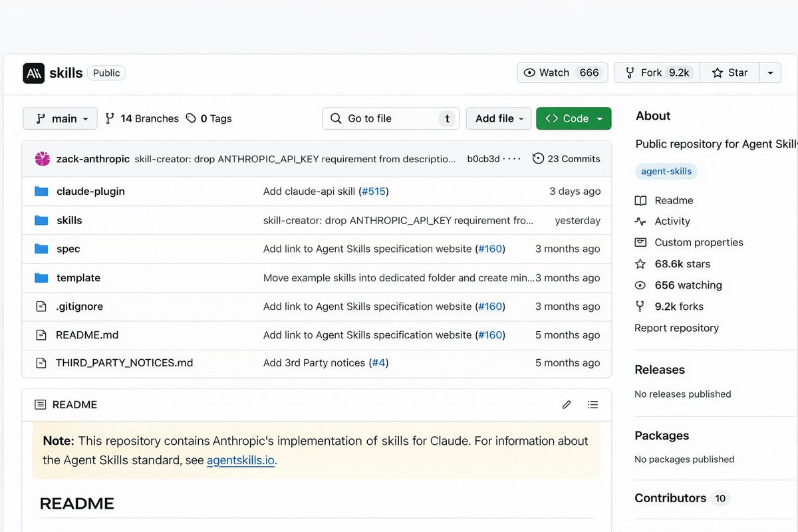Star the skills repository
The width and height of the screenshot is (798, 532).
tap(730, 73)
